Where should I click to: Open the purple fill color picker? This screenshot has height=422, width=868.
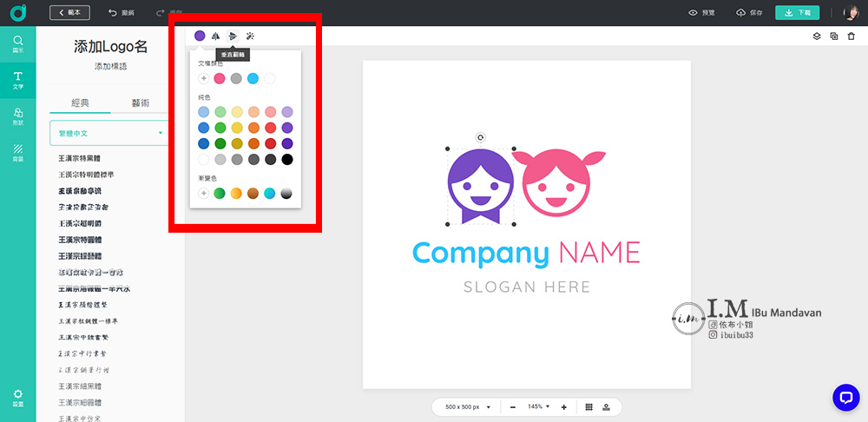tap(200, 36)
